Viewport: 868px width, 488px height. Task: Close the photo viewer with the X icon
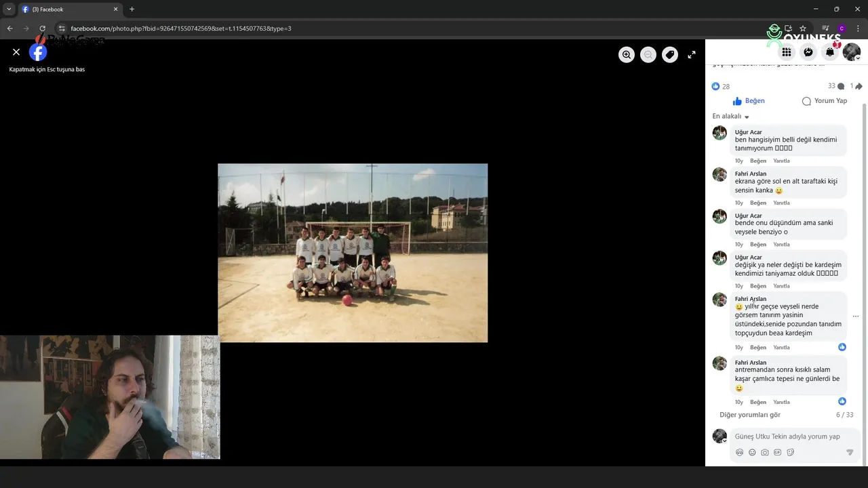(16, 52)
